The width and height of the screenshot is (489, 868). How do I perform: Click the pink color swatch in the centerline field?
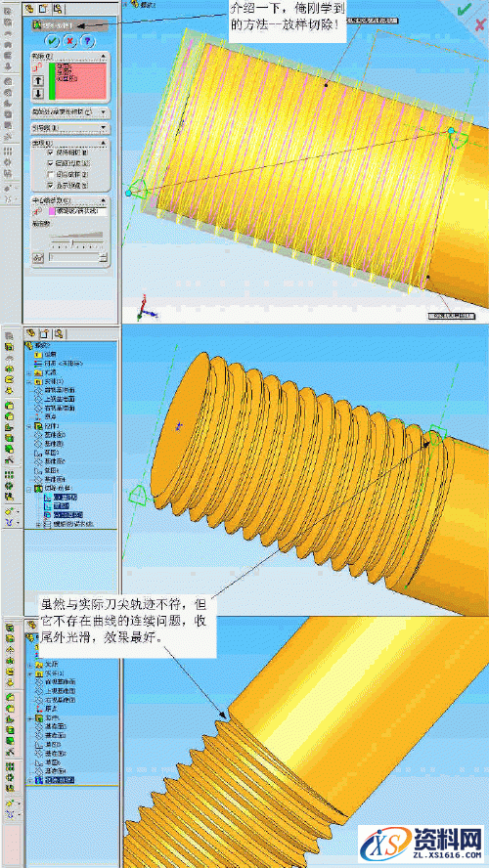53,212
